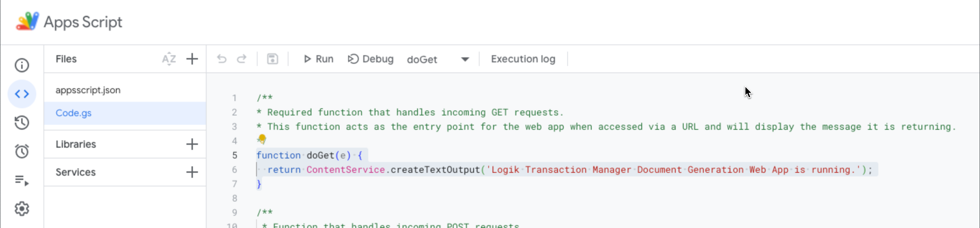The width and height of the screenshot is (980, 228).
Task: Click line number 6 in gutter
Action: [235, 170]
